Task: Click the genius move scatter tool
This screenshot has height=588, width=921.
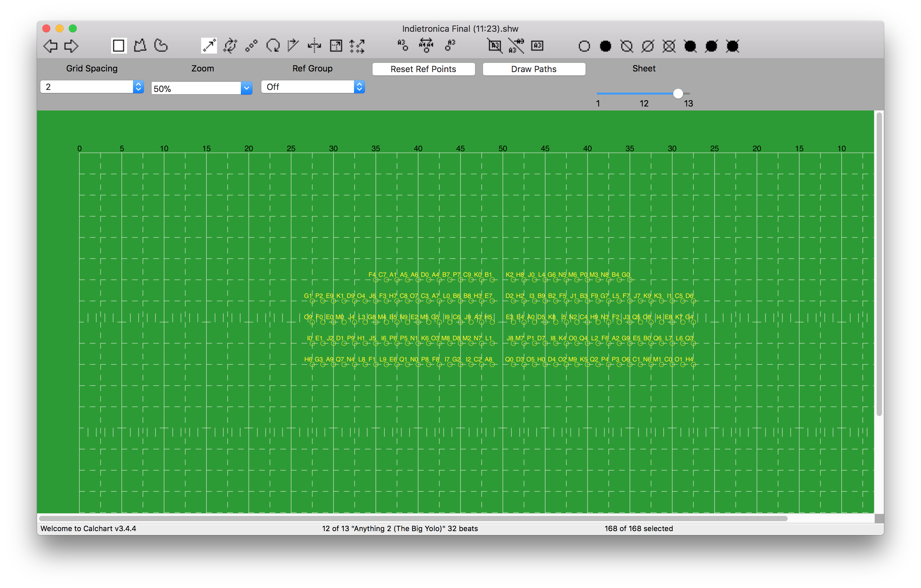Action: (357, 46)
